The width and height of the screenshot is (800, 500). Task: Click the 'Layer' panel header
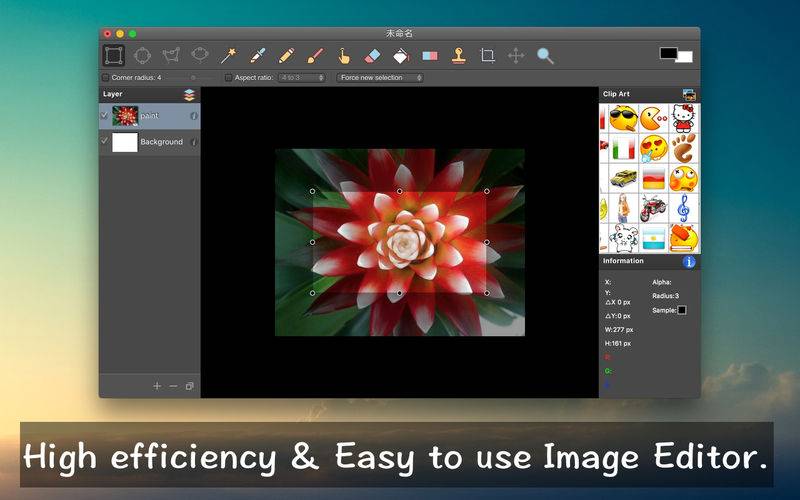[x=113, y=94]
